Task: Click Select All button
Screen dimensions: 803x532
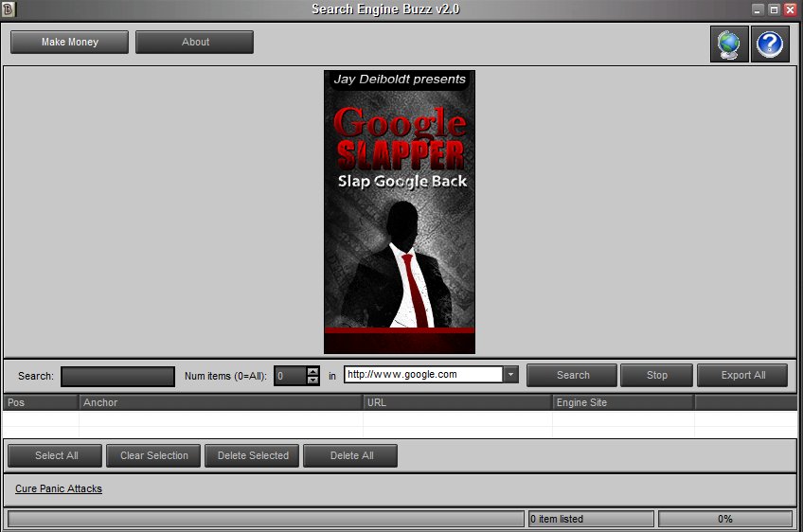Action: [55, 455]
